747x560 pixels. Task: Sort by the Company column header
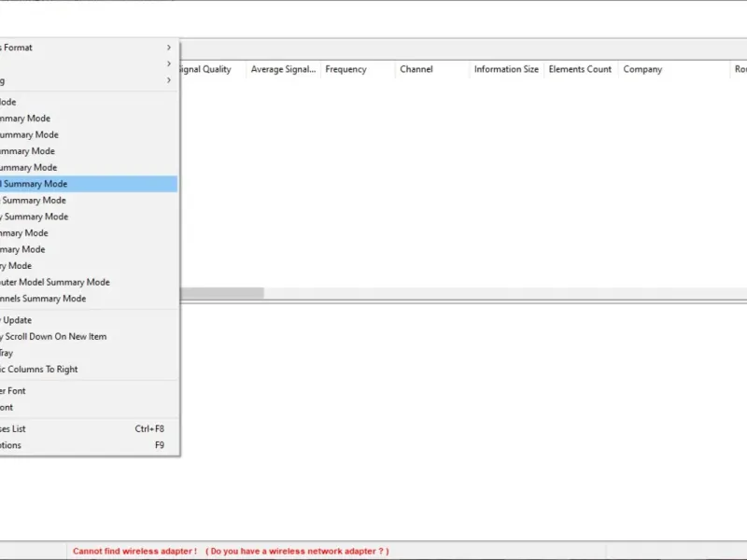tap(673, 69)
